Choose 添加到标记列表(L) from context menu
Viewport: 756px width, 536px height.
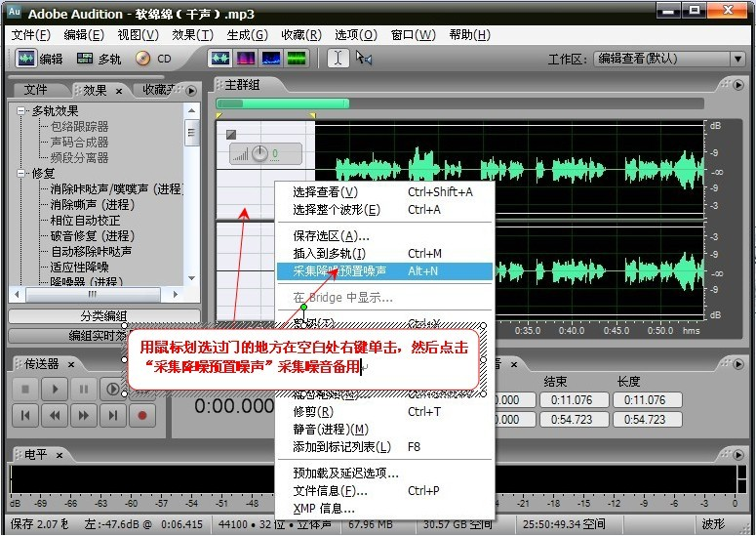pos(384,447)
